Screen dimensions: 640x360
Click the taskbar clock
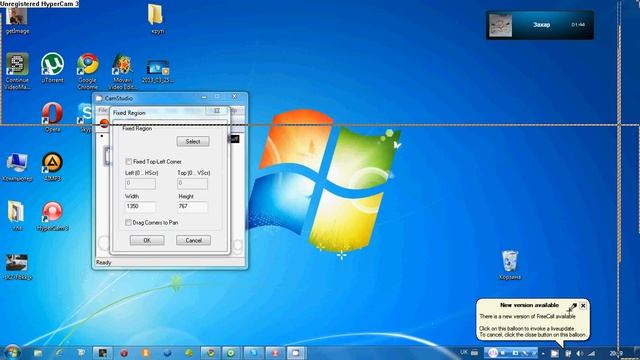[616, 353]
